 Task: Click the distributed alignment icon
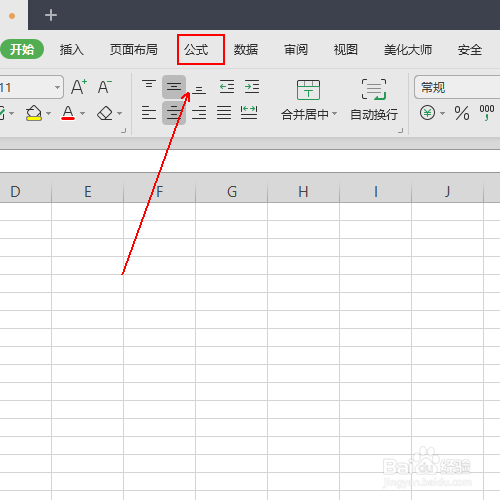[249, 113]
